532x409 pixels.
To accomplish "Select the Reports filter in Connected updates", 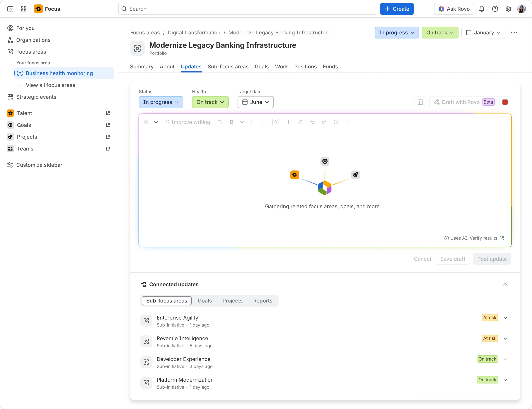I will [263, 301].
